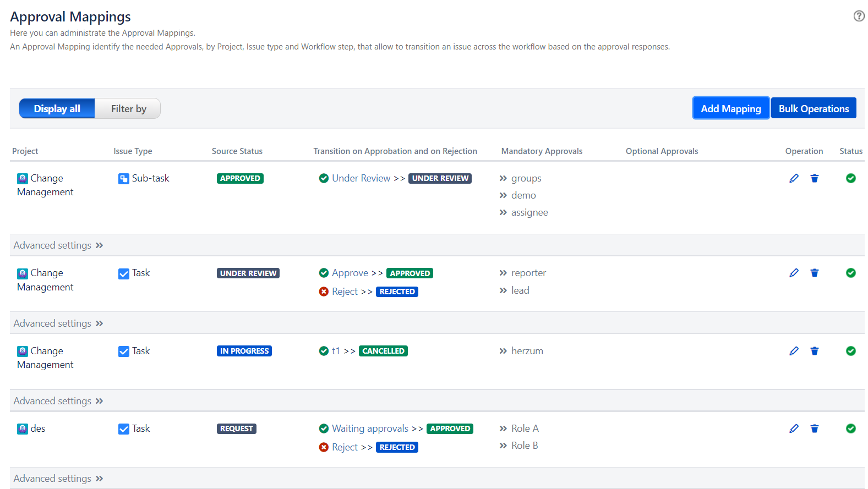Edit the Sub-task approval mapping with pencil icon
This screenshot has width=868, height=489.
[794, 178]
